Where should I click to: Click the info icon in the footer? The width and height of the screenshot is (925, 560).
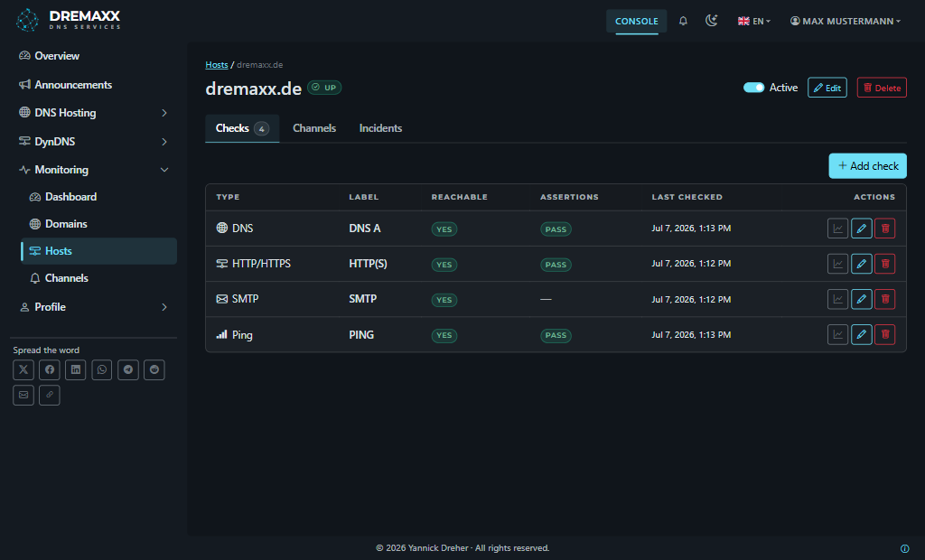pyautogui.click(x=904, y=549)
